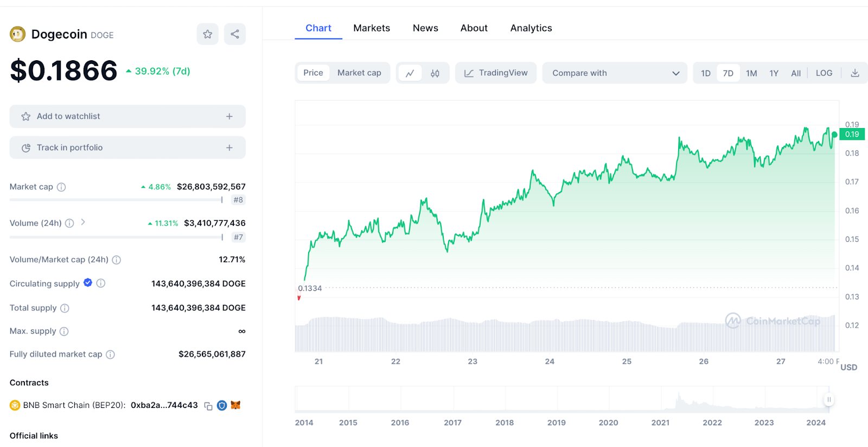Click the green 0.19 current price label
Viewport: 868px width, 447px height.
click(x=852, y=135)
